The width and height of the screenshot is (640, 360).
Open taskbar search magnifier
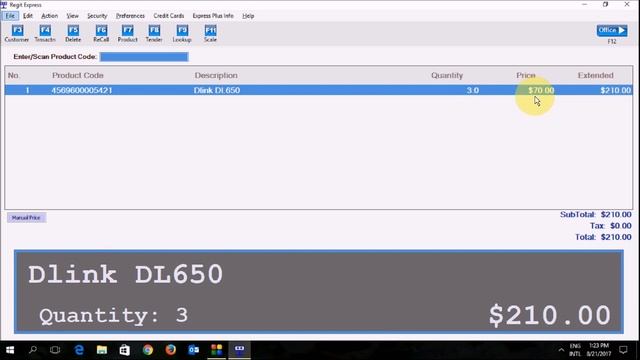click(33, 350)
